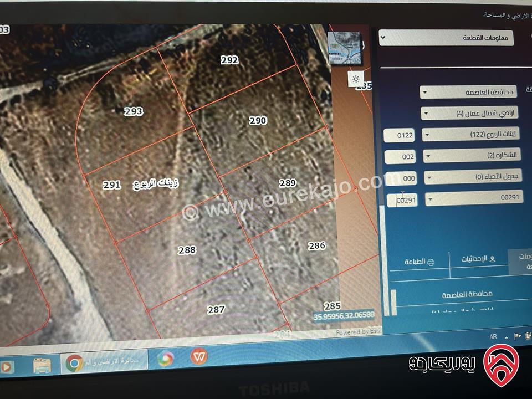Select parcel 286 on the map

click(317, 245)
